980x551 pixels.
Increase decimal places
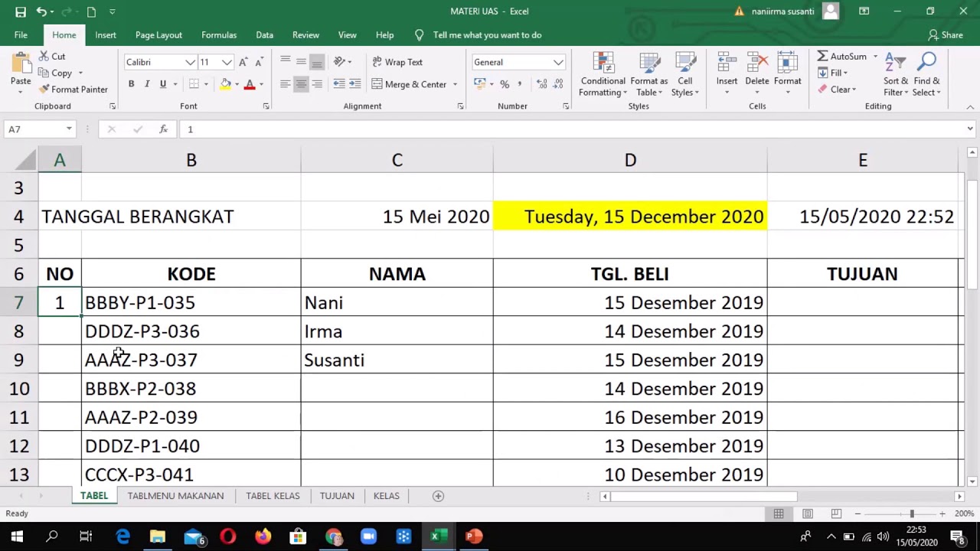click(x=542, y=84)
